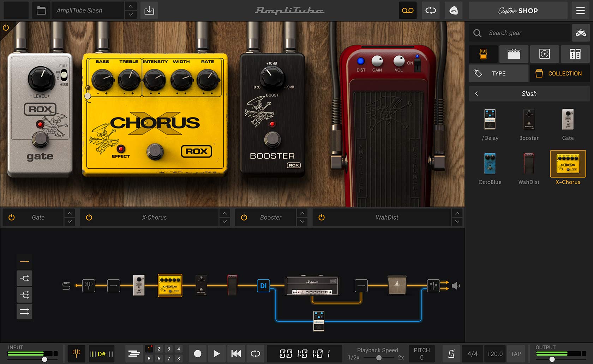593x364 pixels.
Task: Choose the two-path split routing option
Action: point(24,278)
